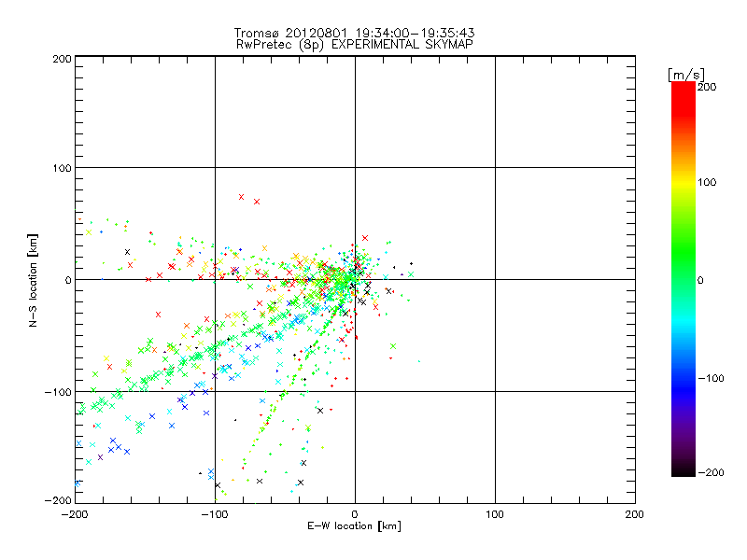Click the y-axis tick label '-200'

click(58, 500)
